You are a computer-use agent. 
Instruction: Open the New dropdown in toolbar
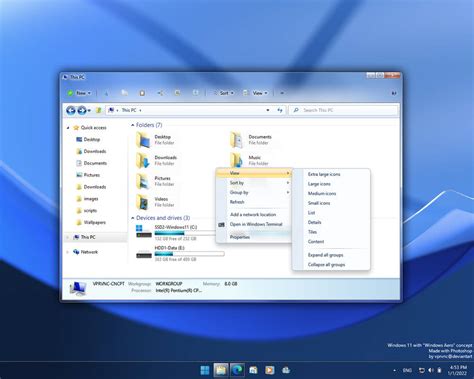pos(79,93)
